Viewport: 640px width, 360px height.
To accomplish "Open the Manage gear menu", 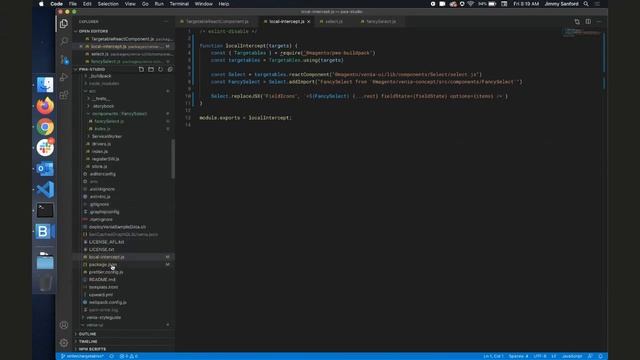I will tap(64, 343).
